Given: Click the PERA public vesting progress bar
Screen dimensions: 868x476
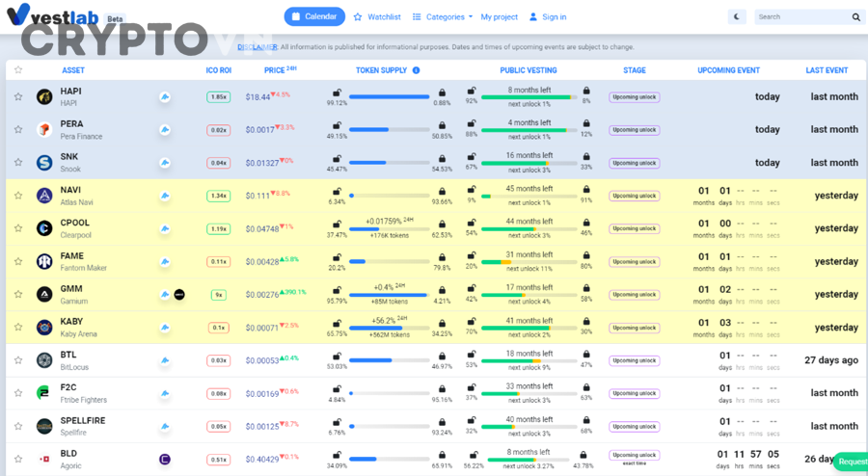Looking at the screenshot, I should click(x=529, y=130).
